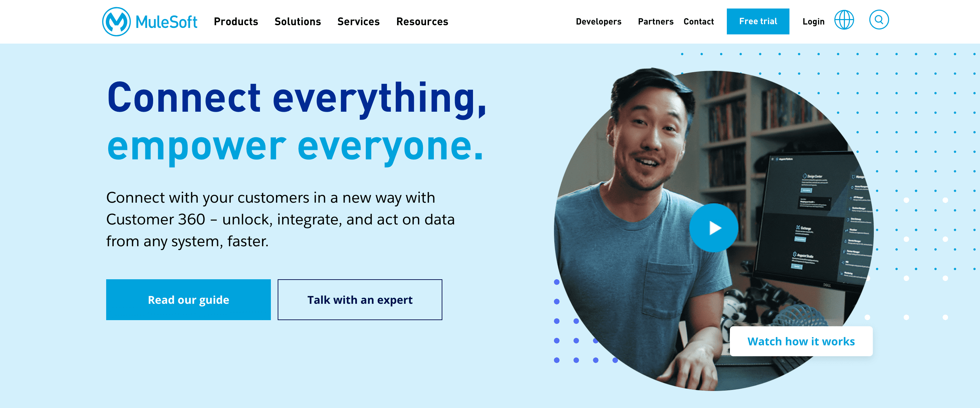Click the Login link
This screenshot has height=408, width=980.
click(x=813, y=22)
